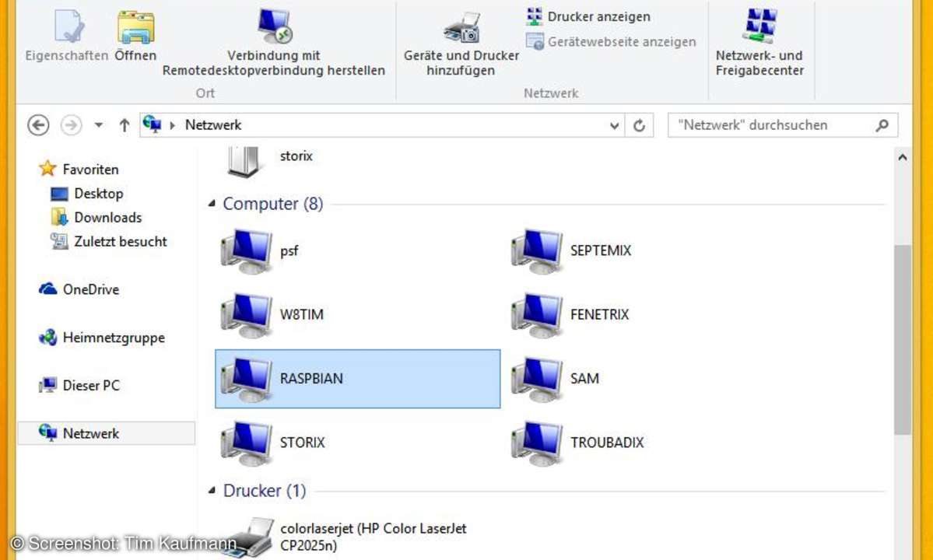
Task: Open Zuletzt besucht in sidebar
Action: point(109,241)
